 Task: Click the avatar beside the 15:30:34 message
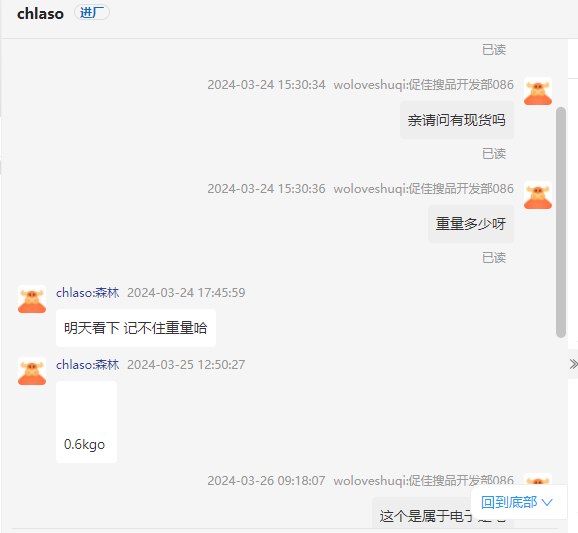coord(538,91)
